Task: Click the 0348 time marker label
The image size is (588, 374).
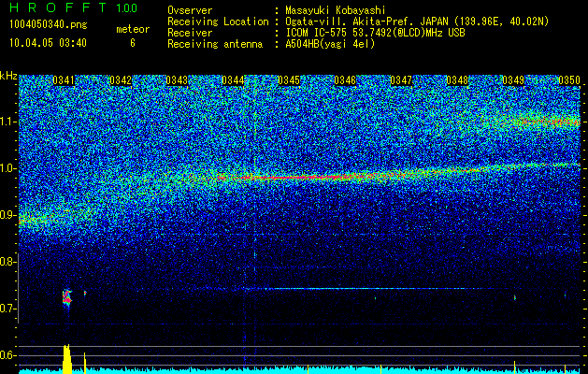Action: tap(457, 80)
